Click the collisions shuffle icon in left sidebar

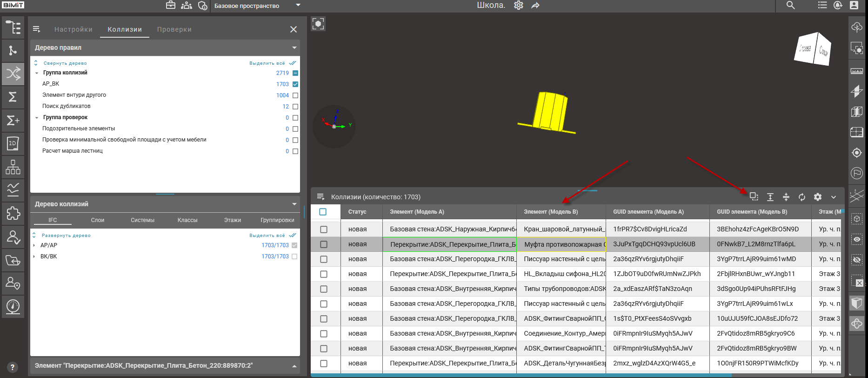click(x=13, y=74)
